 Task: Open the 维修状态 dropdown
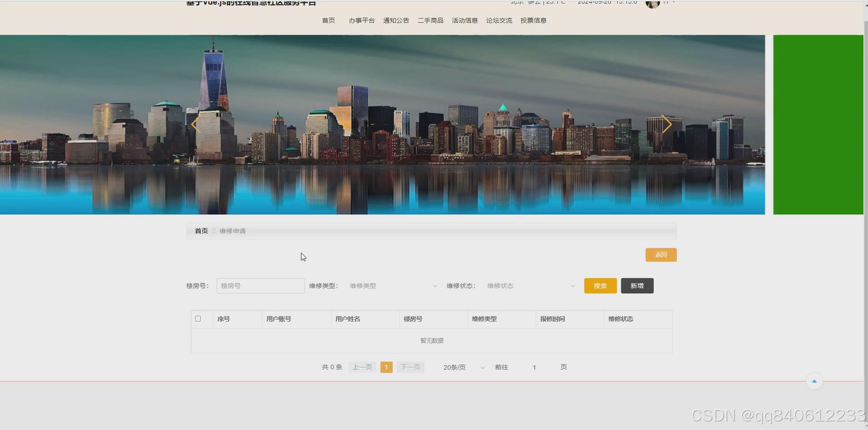(x=531, y=286)
